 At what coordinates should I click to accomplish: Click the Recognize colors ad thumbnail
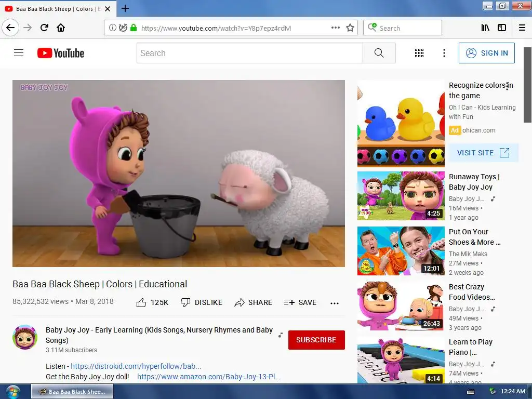pos(401,124)
